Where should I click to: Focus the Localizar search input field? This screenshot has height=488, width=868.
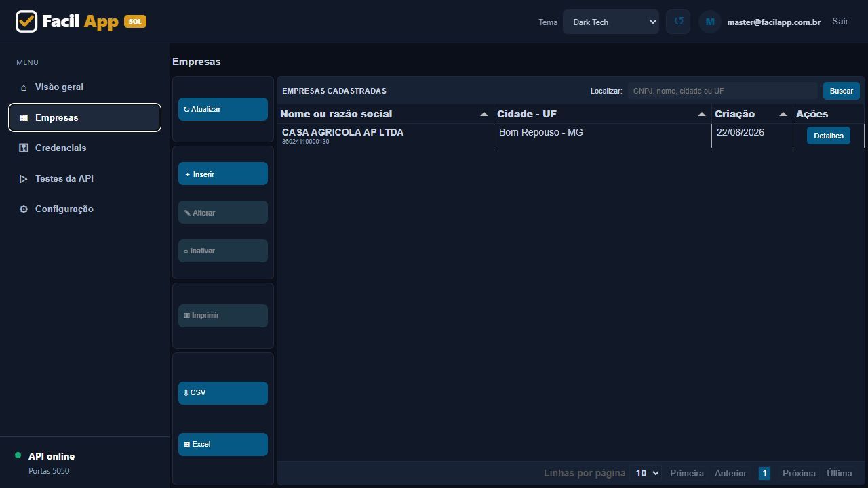pyautogui.click(x=723, y=91)
